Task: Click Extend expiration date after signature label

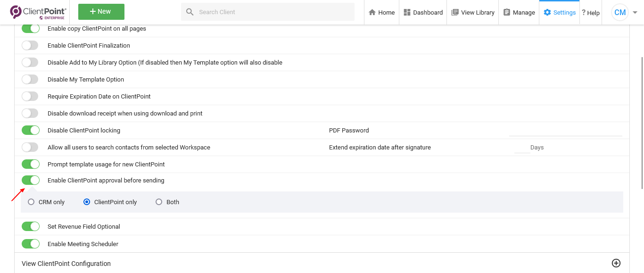Action: [380, 148]
